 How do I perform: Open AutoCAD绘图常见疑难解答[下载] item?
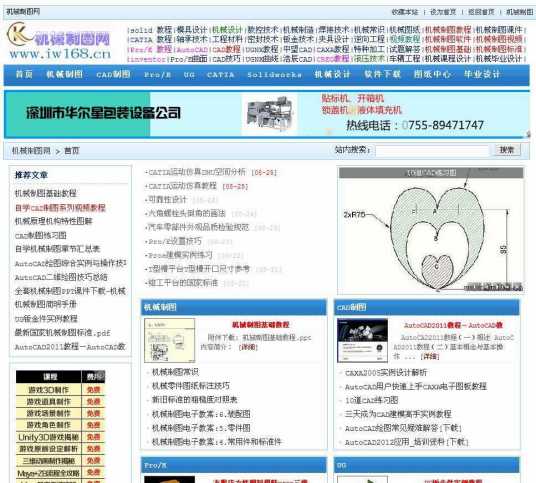(x=403, y=428)
